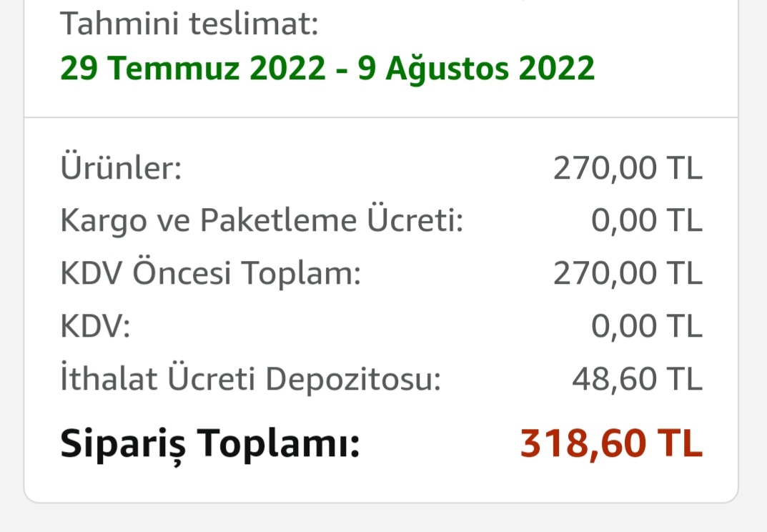
Task: Click the word "Depozitosu" in the import row
Action: coord(353,380)
